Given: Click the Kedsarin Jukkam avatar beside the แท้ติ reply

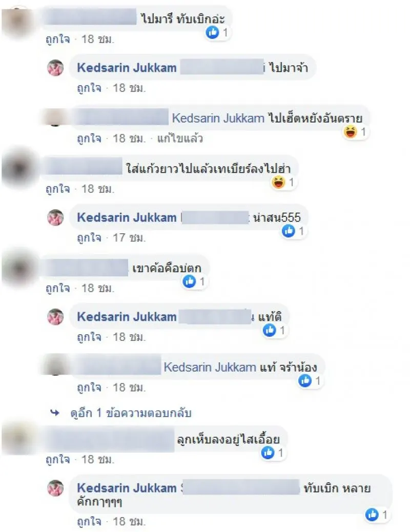Looking at the screenshot, I should point(55,317).
